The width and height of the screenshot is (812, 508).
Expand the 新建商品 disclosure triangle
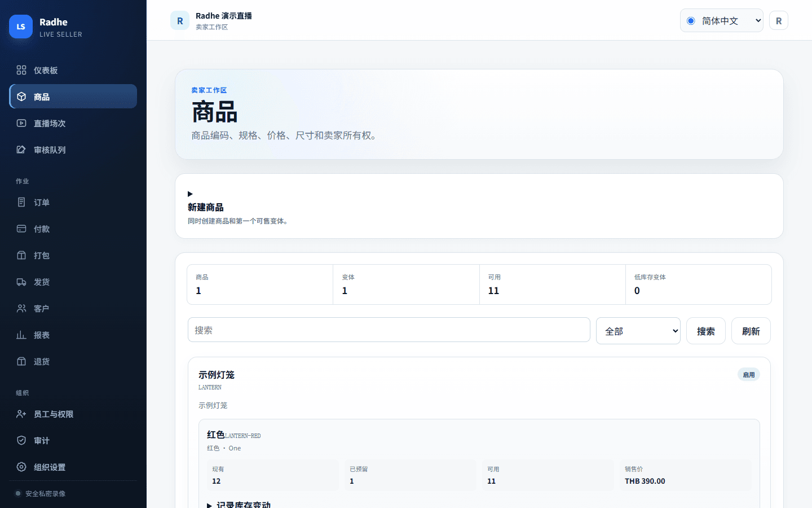coord(190,194)
